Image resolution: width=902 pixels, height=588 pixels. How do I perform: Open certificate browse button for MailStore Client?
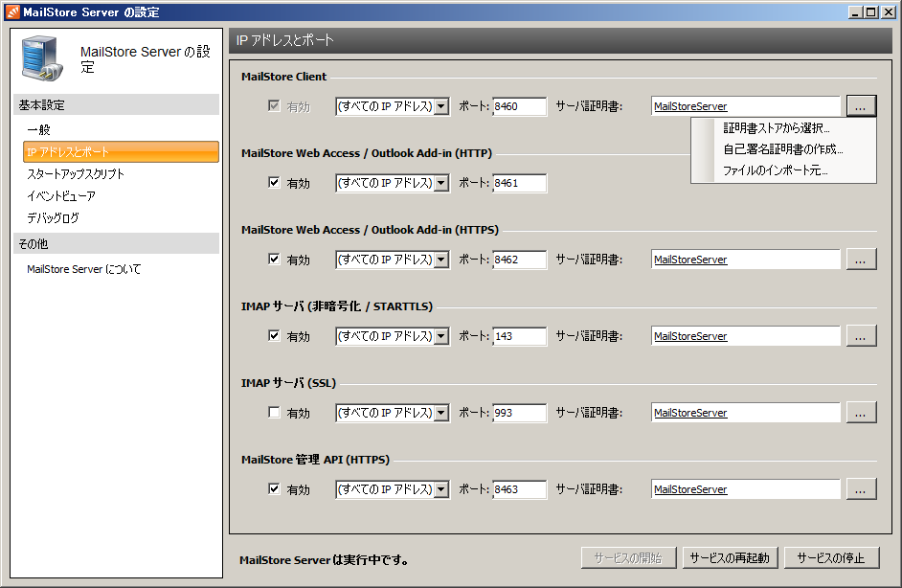click(861, 106)
